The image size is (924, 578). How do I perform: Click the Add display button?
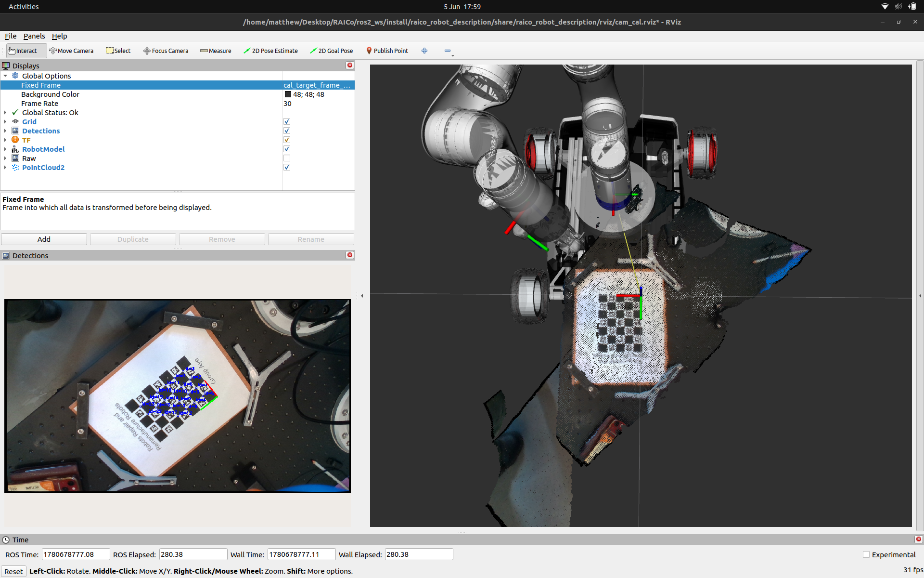tap(44, 239)
